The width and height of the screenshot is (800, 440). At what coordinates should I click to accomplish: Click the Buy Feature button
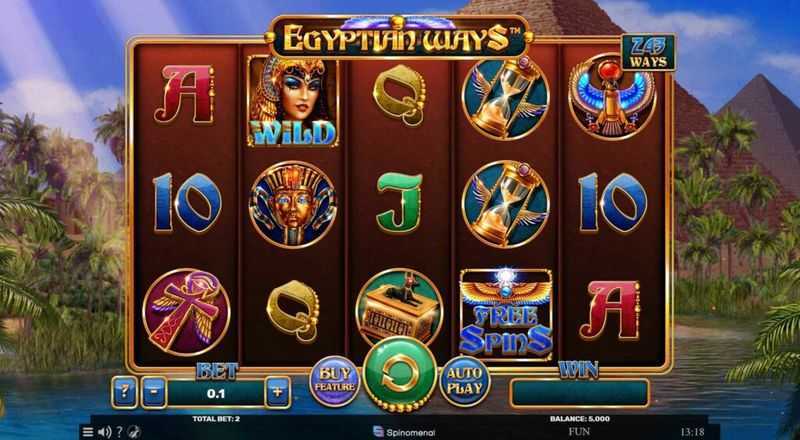coord(335,381)
